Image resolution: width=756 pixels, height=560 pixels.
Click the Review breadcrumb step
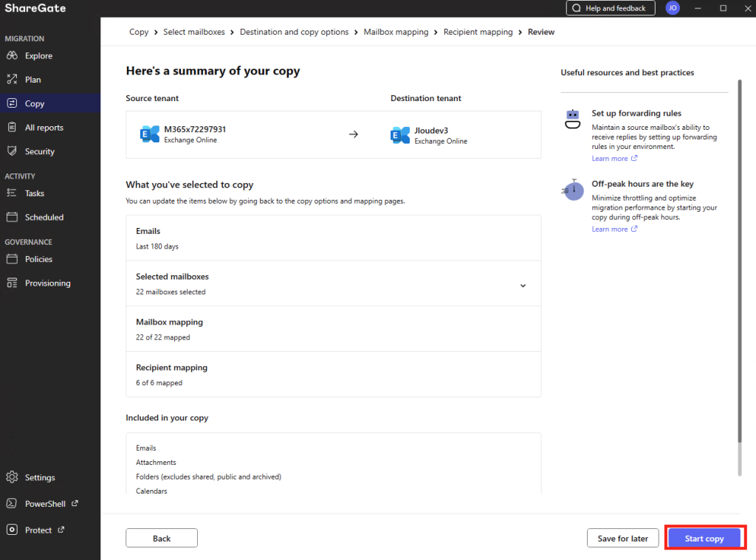(x=541, y=32)
